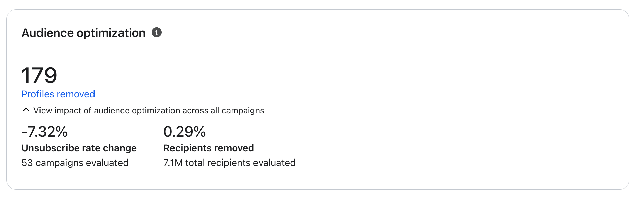Click the "53 campaigns evaluated" text
This screenshot has height=203, width=644.
point(75,163)
